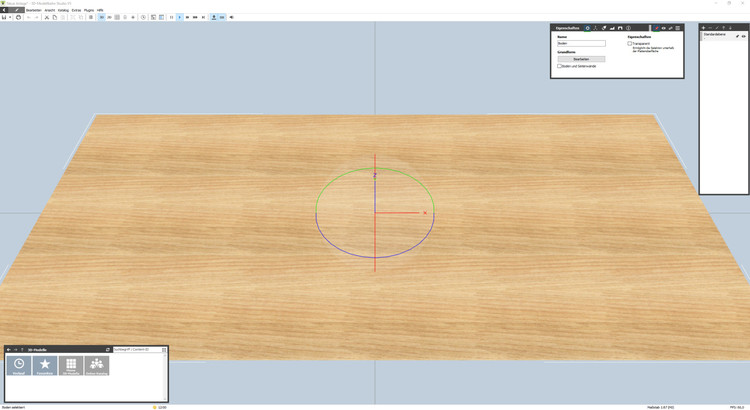Select the Standardebene layer entry
Viewport: 750px width, 410px height.
point(715,35)
